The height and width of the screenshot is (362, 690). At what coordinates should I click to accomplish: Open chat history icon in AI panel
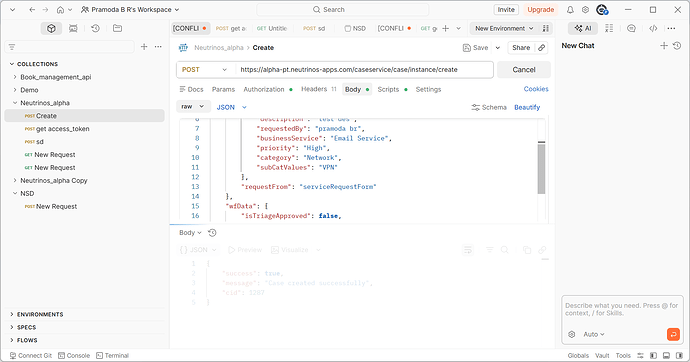(677, 46)
